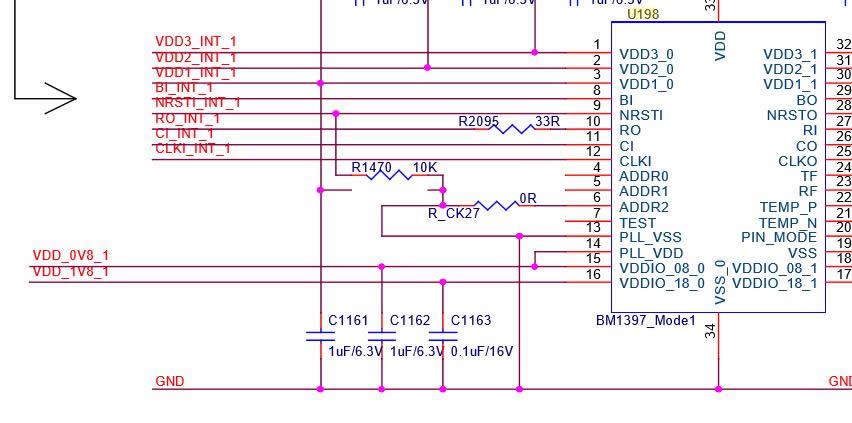The height and width of the screenshot is (423, 852).
Task: Select the VDD_0V8_1 net label
Action: coord(71,256)
